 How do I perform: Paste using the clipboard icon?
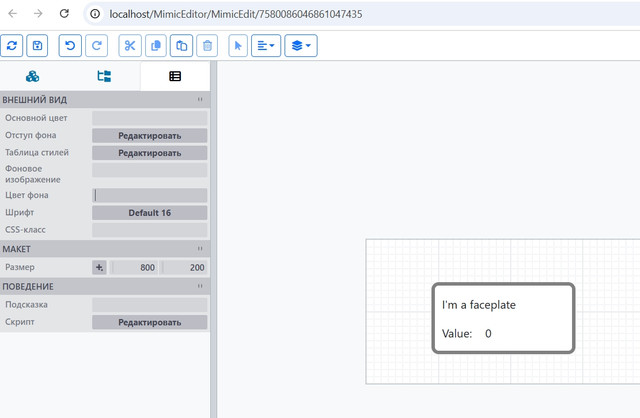pos(181,45)
